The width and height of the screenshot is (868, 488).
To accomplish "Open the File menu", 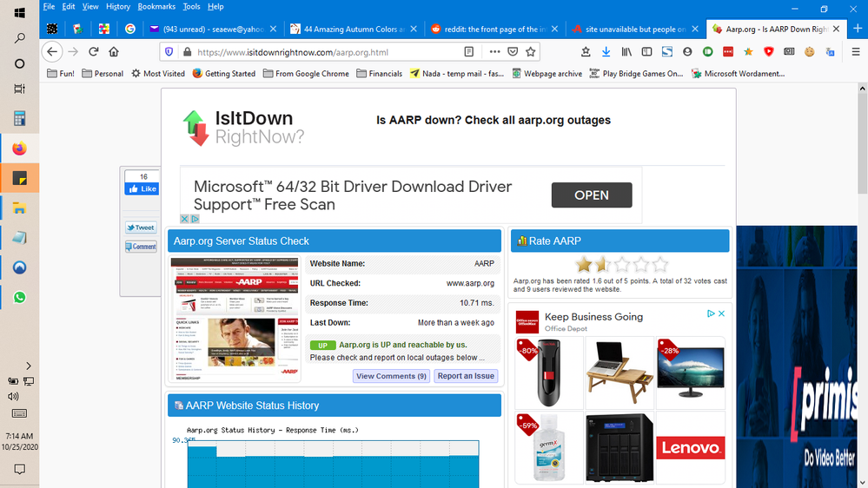I will click(x=49, y=7).
